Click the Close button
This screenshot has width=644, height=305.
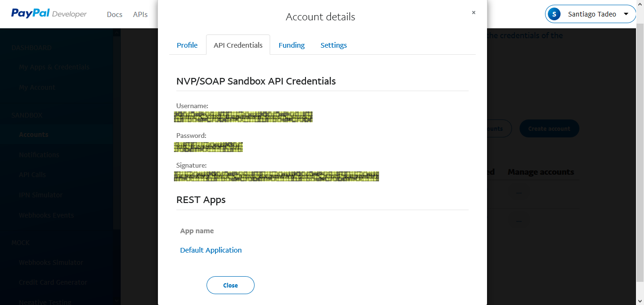click(231, 285)
